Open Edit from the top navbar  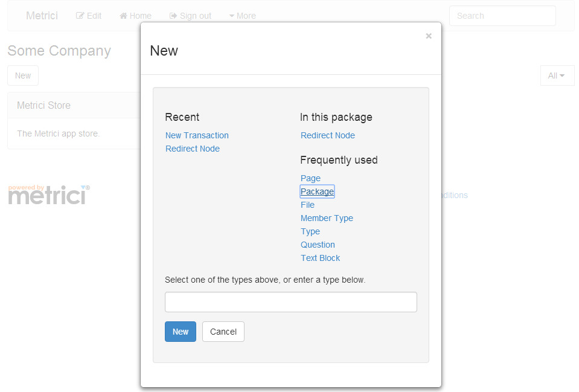point(89,16)
